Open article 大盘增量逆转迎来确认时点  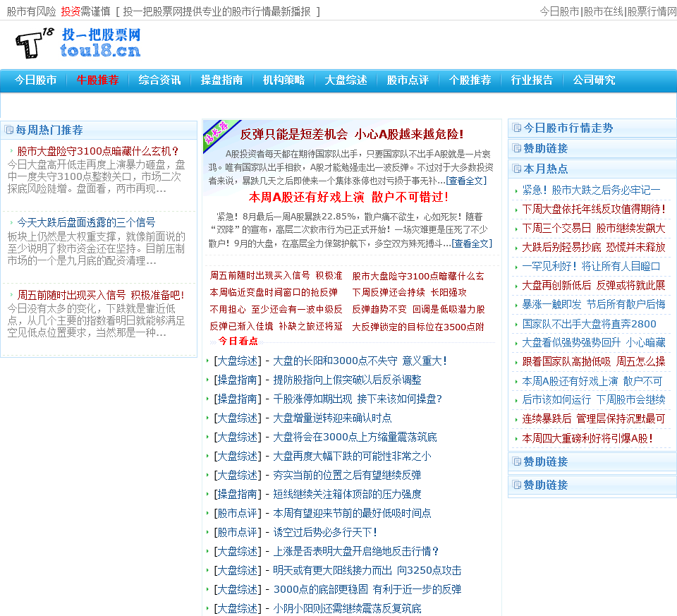332,418
